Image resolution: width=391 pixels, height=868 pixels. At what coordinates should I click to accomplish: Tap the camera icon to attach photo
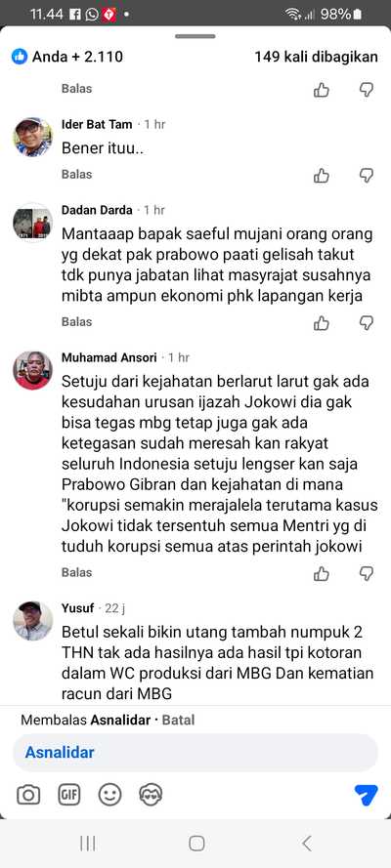coord(28,795)
